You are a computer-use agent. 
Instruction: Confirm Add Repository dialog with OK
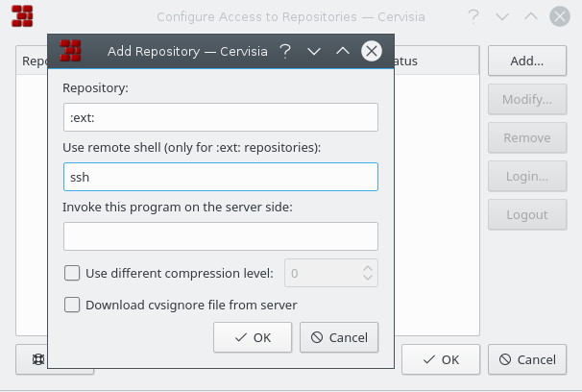click(x=253, y=337)
